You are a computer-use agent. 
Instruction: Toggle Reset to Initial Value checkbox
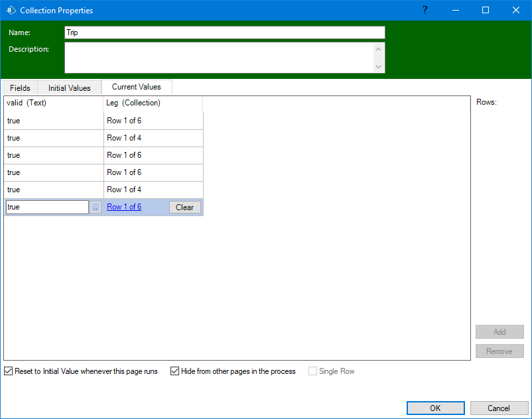click(9, 371)
